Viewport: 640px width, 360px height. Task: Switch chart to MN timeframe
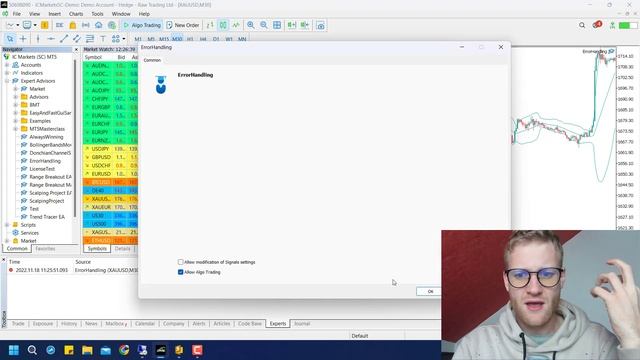(242, 39)
